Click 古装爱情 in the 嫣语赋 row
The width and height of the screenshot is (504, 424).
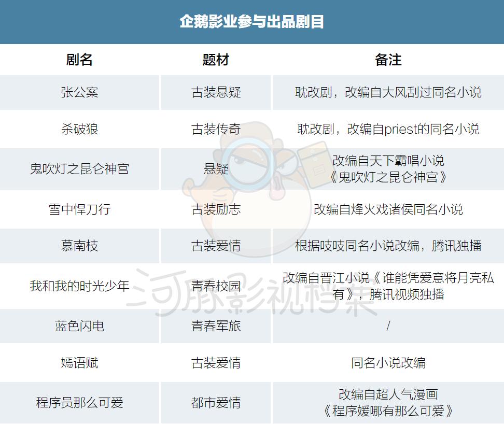click(216, 363)
